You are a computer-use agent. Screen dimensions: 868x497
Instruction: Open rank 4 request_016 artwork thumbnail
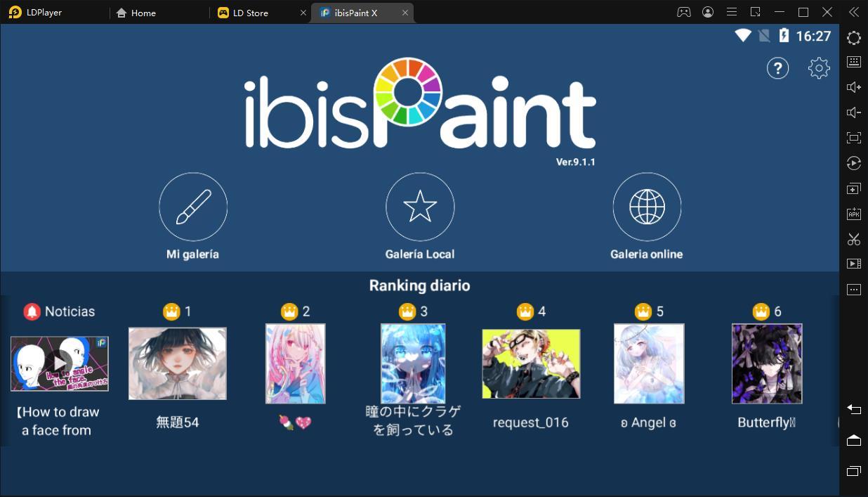click(x=531, y=363)
